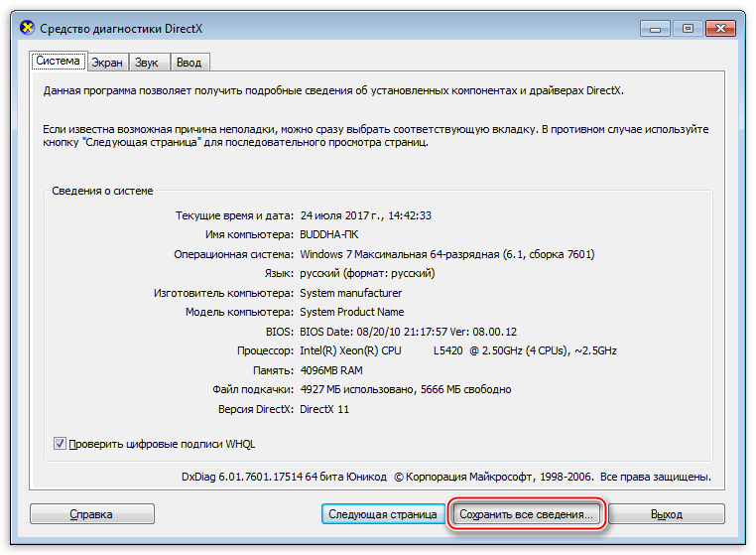756x555 pixels.
Task: Click the "Язык:" label
Action: point(279,274)
